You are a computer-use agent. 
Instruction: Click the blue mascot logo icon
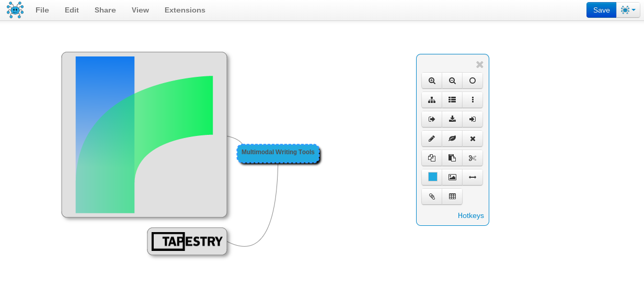coord(15,10)
